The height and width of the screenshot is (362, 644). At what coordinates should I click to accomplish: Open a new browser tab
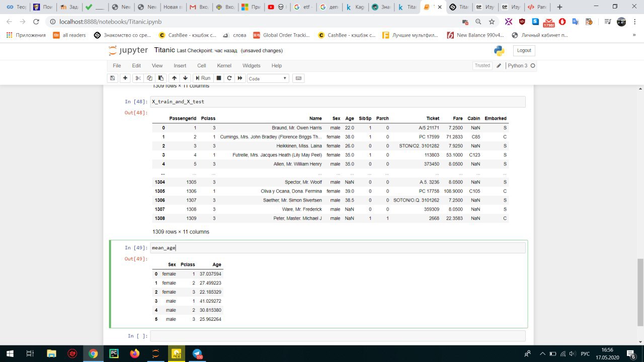[559, 7]
